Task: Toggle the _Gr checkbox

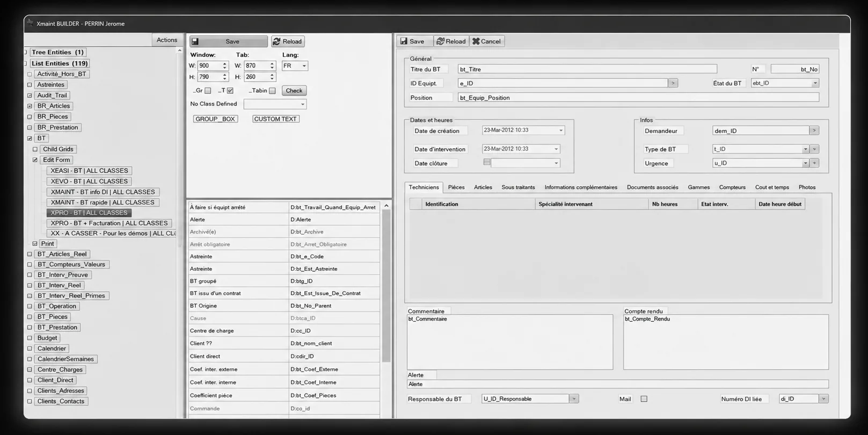Action: point(208,91)
